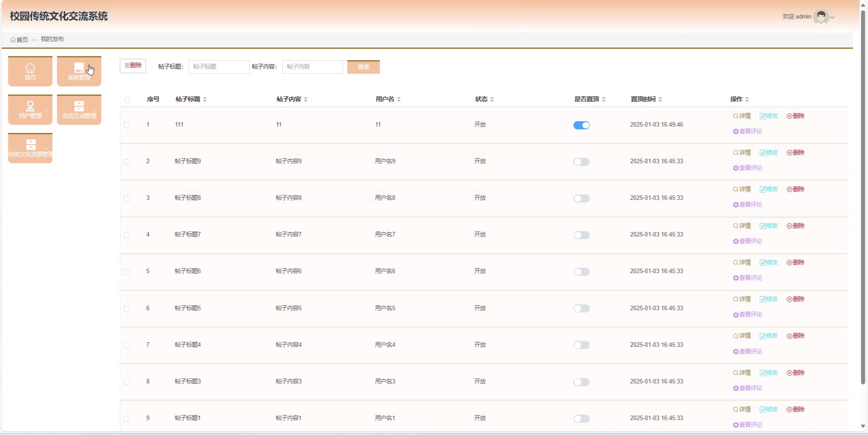Open the 用户管理 sidebar tile
The height and width of the screenshot is (435, 868).
pyautogui.click(x=30, y=109)
